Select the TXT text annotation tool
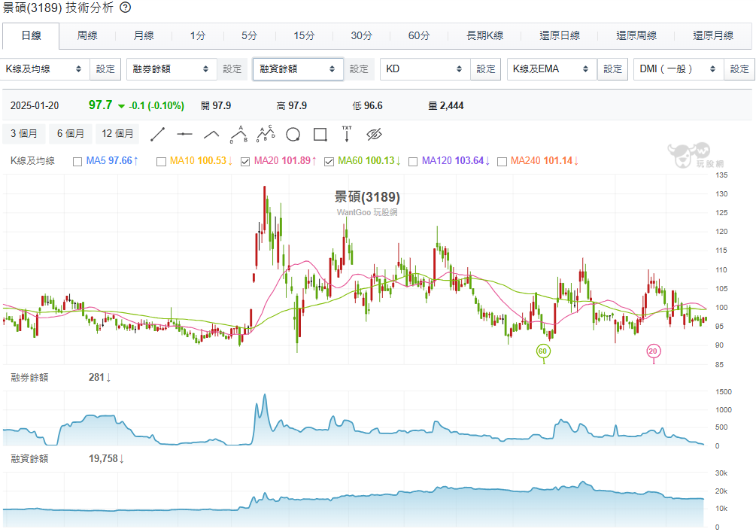 [347, 134]
